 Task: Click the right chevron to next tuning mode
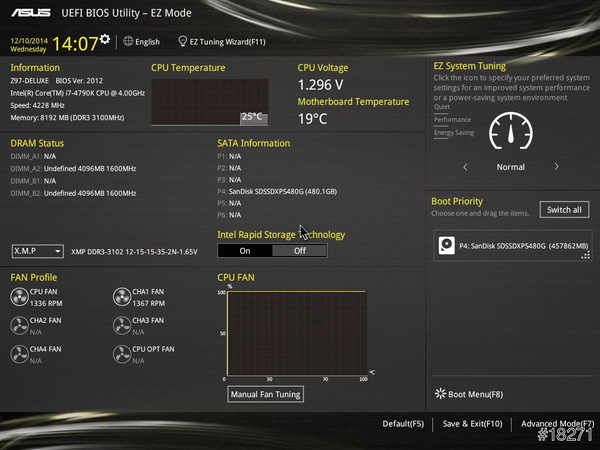click(x=556, y=167)
